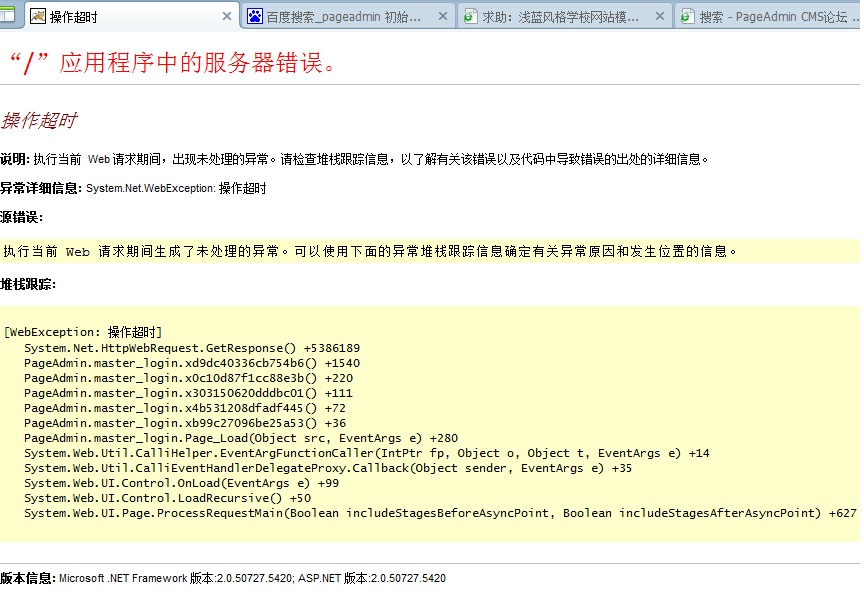Viewport: 864px width, 613px height.
Task: Click the red 应用程序中的服务器错误 heading
Action: click(172, 62)
